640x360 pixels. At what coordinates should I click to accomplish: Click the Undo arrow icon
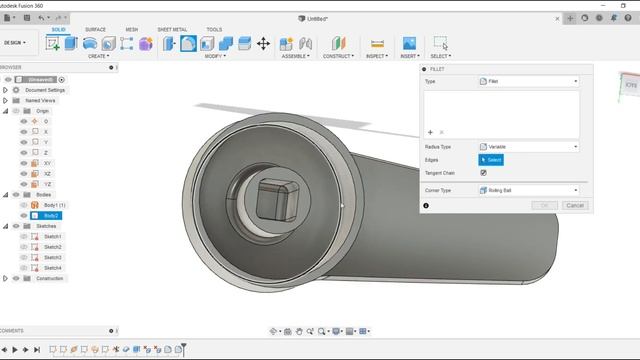click(x=41, y=18)
